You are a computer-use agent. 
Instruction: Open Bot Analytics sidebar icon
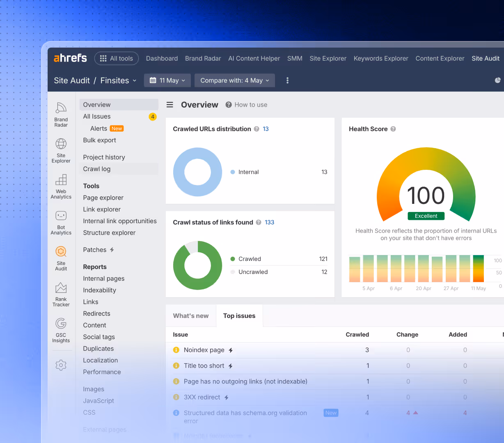click(61, 222)
